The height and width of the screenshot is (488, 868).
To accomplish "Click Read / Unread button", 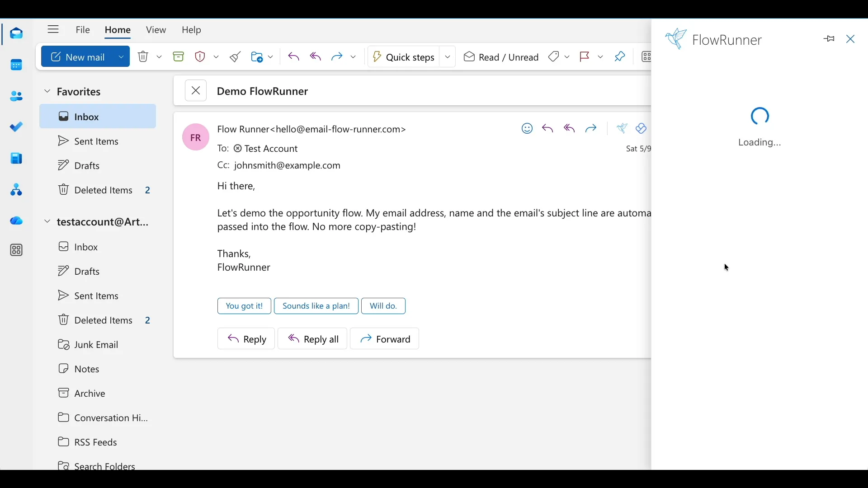I will (x=502, y=57).
